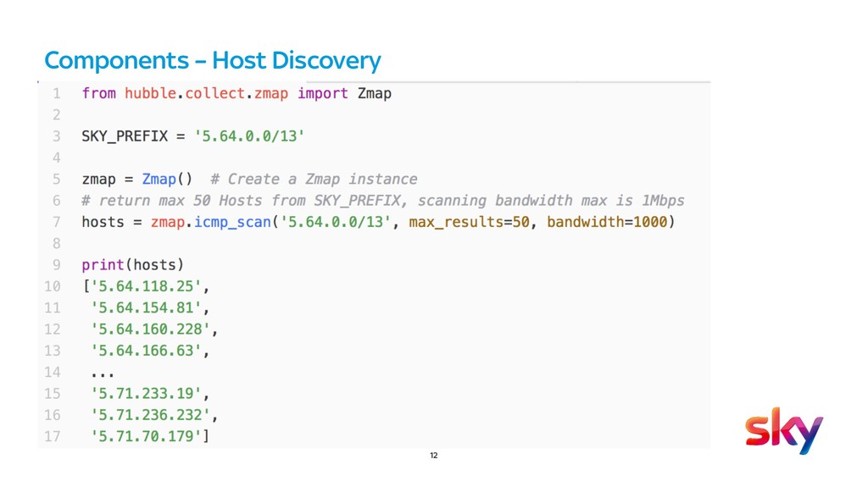Click the ellipsis on line 14
The width and height of the screenshot is (868, 487).
pos(103,374)
